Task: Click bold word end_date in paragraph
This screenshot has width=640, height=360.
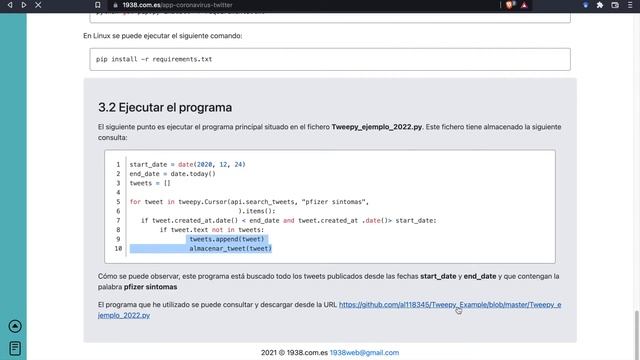Action: coord(480,276)
